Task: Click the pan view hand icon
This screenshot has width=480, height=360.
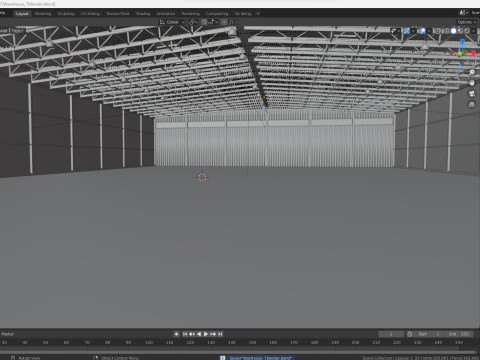Action: point(472,83)
